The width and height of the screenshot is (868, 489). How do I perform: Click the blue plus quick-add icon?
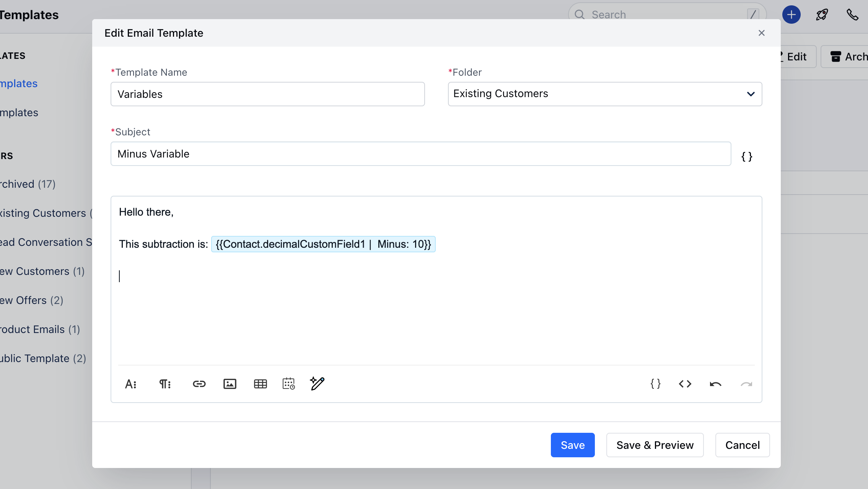click(791, 15)
